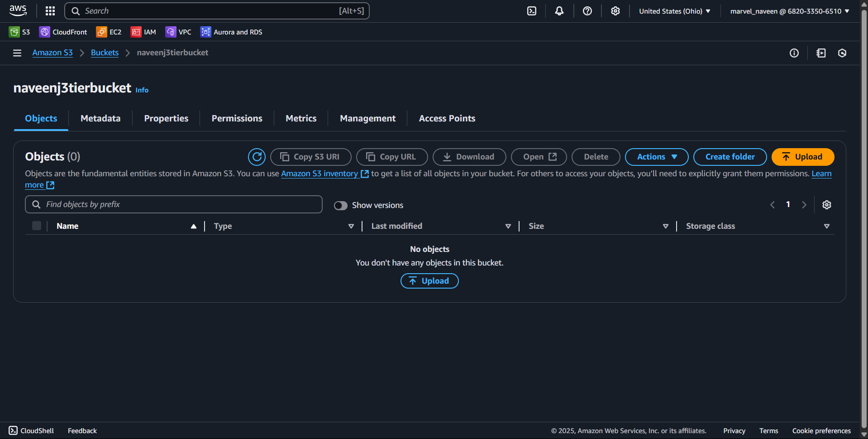The width and height of the screenshot is (868, 439).
Task: Open the Terms footer link
Action: [x=768, y=430]
